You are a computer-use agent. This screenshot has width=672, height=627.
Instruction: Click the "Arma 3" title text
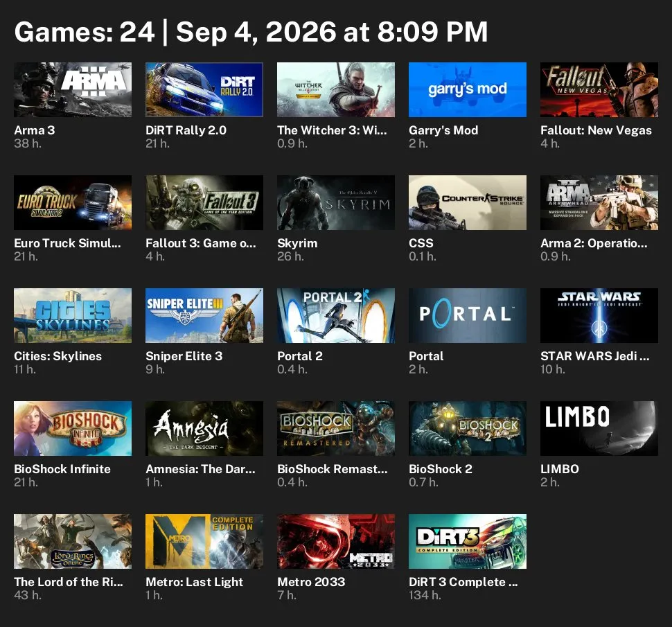point(34,130)
